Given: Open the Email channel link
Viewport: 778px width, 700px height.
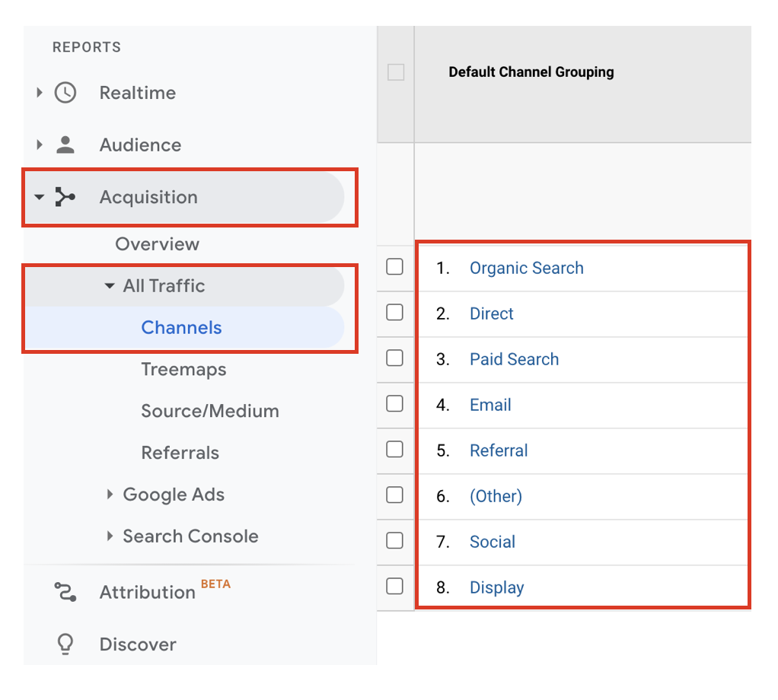Looking at the screenshot, I should click(x=490, y=405).
